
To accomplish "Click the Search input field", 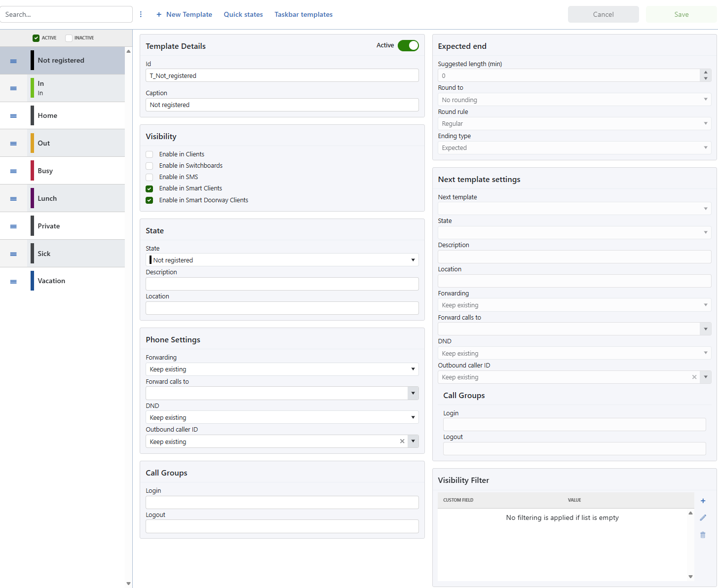I will tap(66, 14).
